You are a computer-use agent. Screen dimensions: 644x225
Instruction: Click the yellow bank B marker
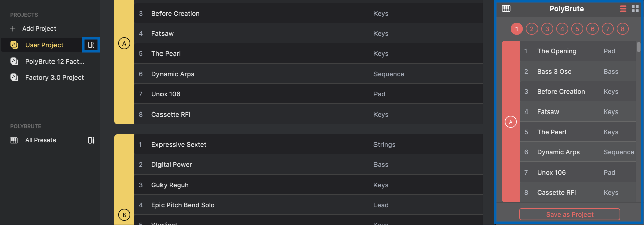tap(124, 215)
